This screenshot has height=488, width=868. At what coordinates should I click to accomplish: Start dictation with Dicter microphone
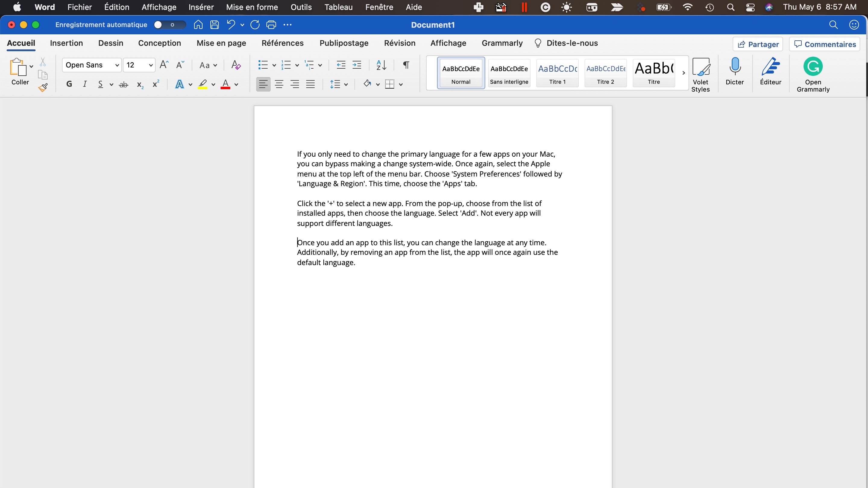[x=734, y=71]
